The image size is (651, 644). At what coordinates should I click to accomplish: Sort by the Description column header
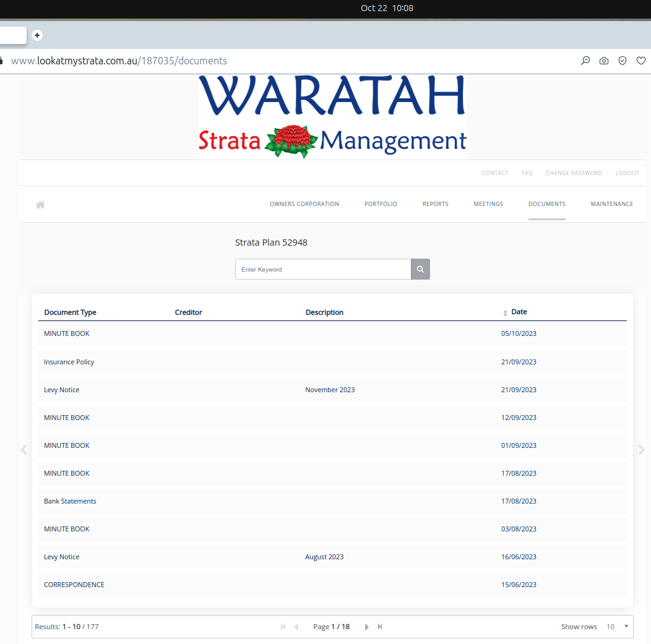pyautogui.click(x=324, y=312)
